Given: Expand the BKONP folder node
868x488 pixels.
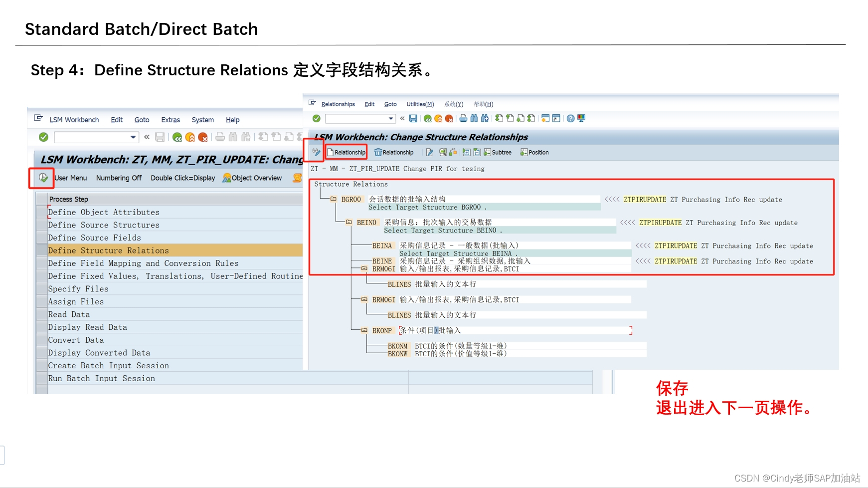Looking at the screenshot, I should click(363, 330).
